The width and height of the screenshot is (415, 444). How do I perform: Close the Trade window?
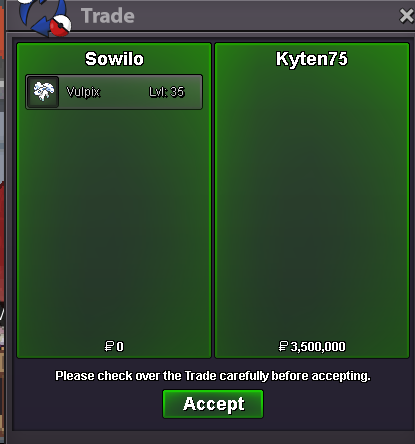(x=407, y=16)
